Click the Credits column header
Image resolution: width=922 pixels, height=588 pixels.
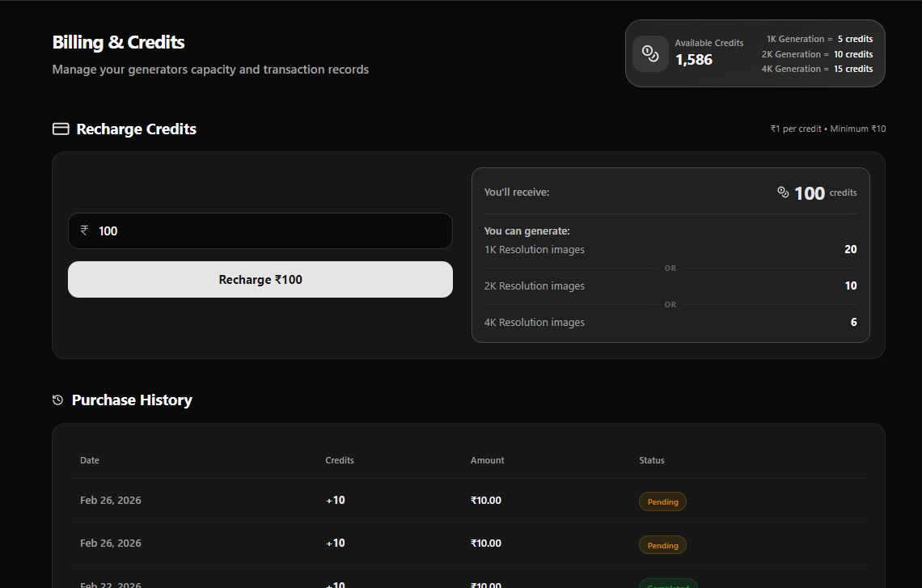pyautogui.click(x=339, y=460)
